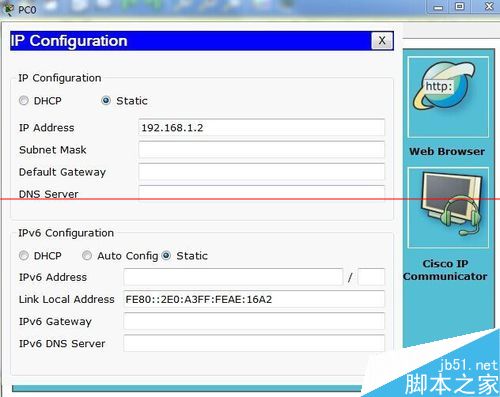Focus the IP Address field
Screen dimensions: 500x397
[261, 127]
